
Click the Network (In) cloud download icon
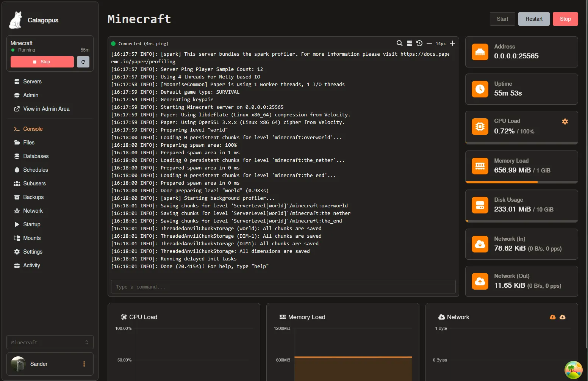[x=480, y=244]
